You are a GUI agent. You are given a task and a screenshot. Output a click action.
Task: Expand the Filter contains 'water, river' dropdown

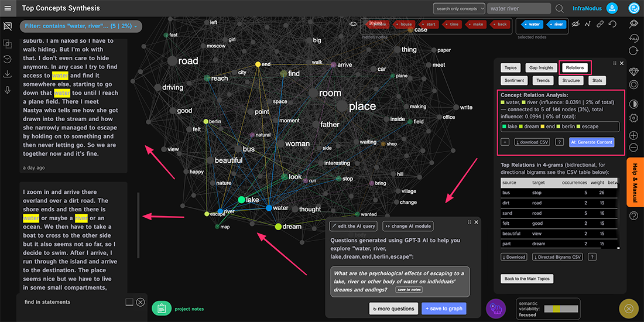[81, 26]
